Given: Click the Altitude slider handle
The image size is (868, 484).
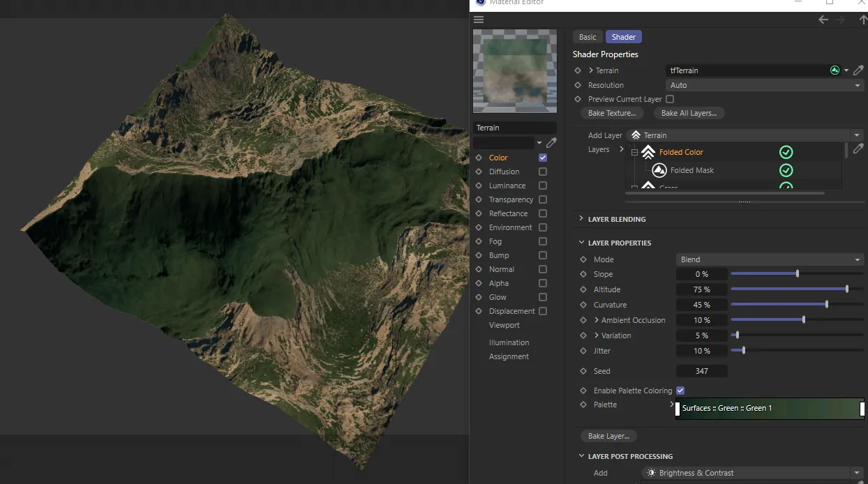Looking at the screenshot, I should 847,289.
